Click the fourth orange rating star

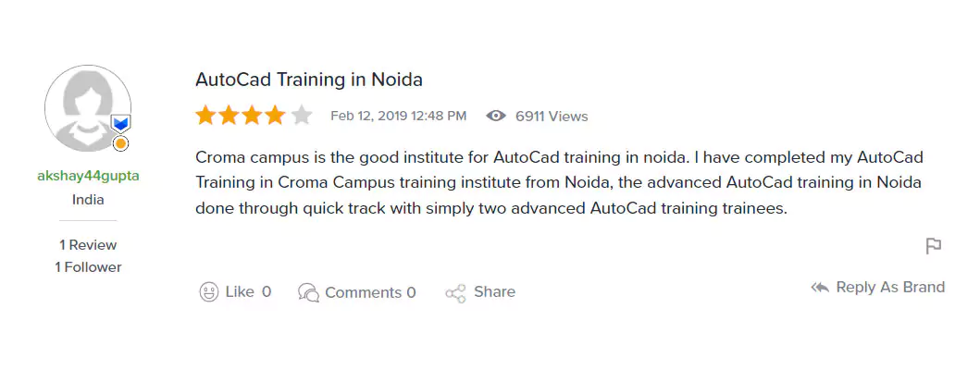point(277,116)
